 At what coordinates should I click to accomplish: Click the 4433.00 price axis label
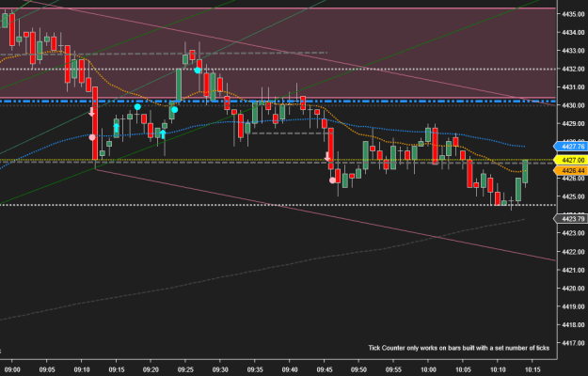coord(573,51)
